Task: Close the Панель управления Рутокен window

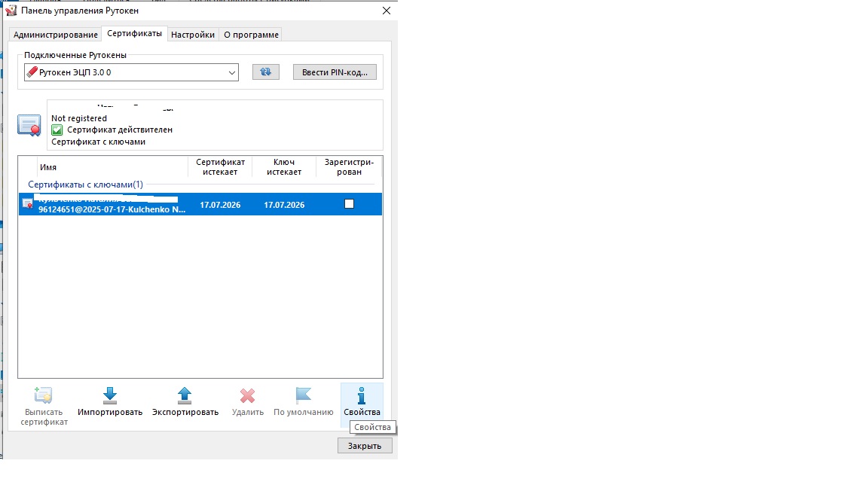Action: pos(387,11)
